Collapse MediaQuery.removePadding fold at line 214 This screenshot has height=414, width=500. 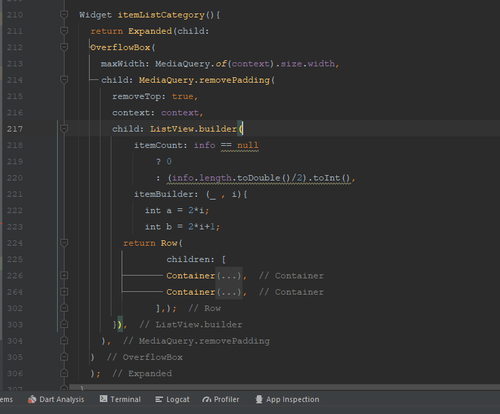64,80
